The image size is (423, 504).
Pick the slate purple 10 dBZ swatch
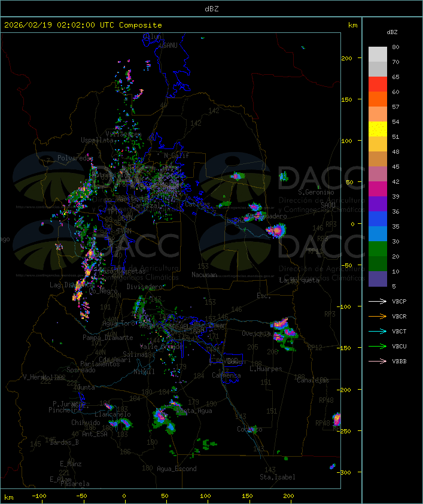pos(378,279)
